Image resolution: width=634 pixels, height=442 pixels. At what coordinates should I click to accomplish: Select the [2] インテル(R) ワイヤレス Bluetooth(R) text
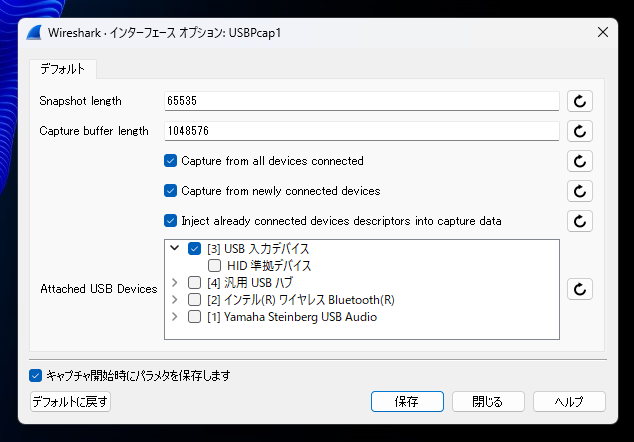pyautogui.click(x=301, y=300)
